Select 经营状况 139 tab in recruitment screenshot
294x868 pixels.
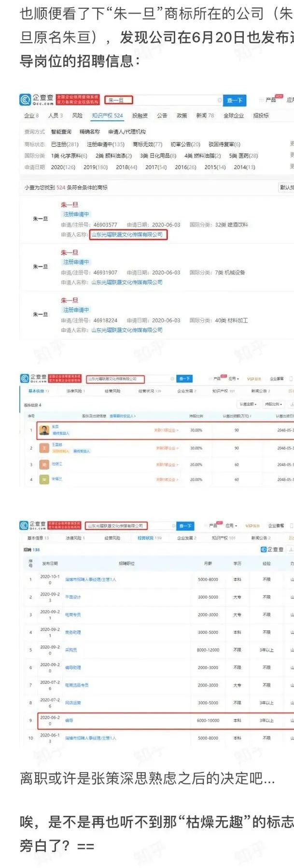coord(150,538)
